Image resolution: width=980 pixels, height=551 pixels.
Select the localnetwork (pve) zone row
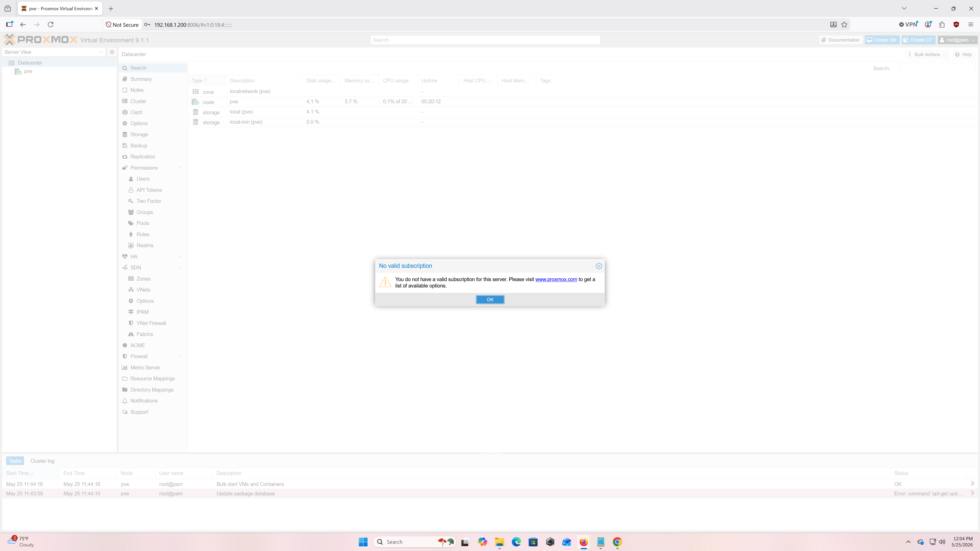pos(582,92)
